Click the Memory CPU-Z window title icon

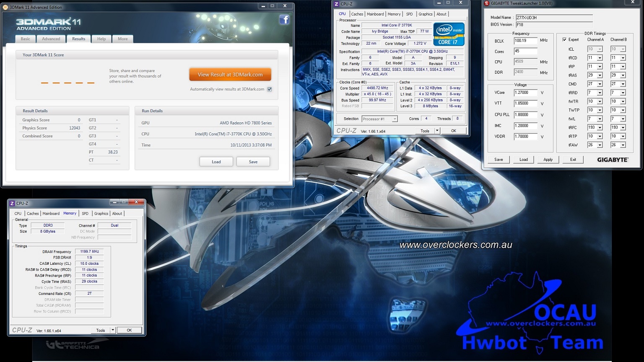pyautogui.click(x=12, y=203)
